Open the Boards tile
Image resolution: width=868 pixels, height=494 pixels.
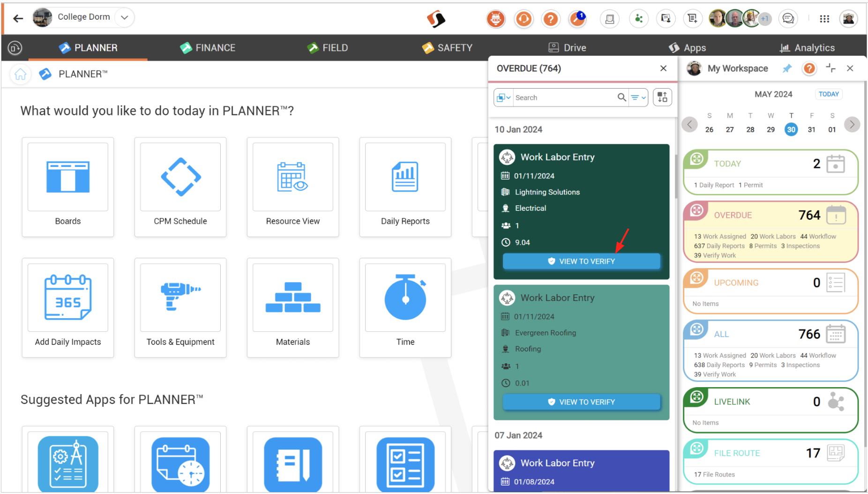(67, 187)
